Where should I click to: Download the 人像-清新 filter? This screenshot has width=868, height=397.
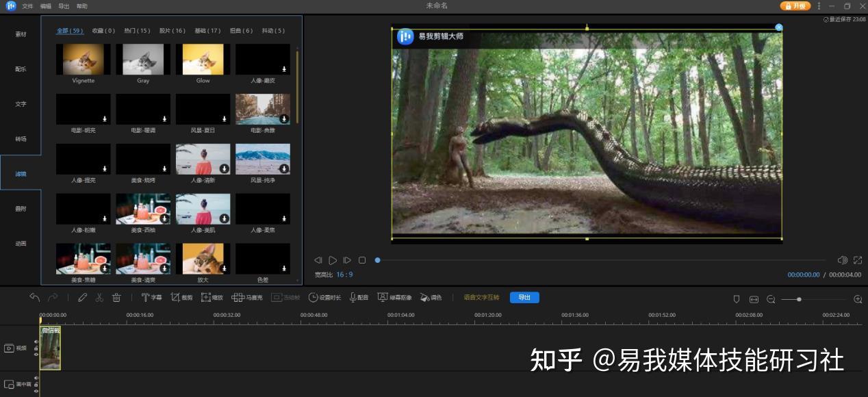(x=225, y=168)
